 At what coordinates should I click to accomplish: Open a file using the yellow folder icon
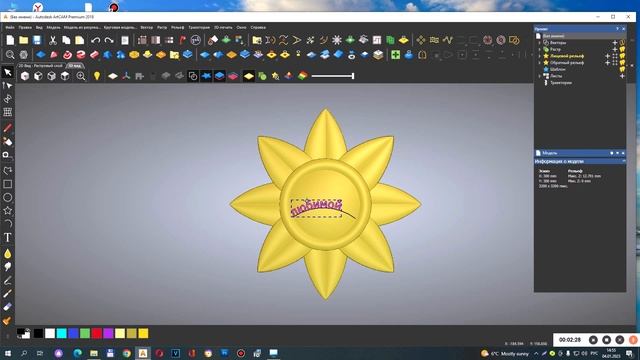(x=24, y=40)
